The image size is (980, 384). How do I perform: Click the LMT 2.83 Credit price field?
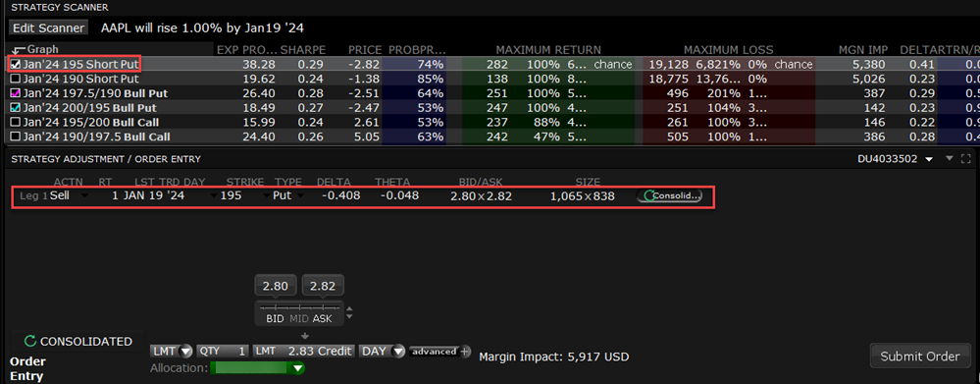(x=304, y=352)
